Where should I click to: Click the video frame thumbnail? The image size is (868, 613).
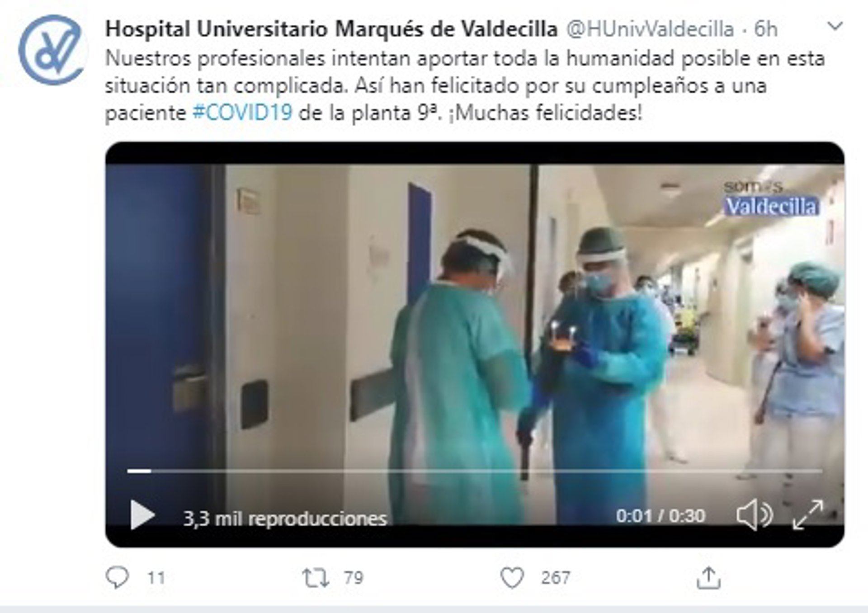click(x=475, y=316)
